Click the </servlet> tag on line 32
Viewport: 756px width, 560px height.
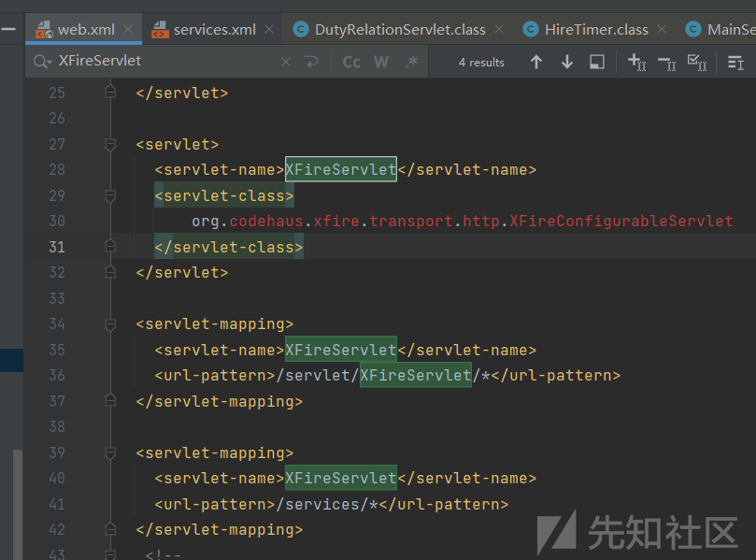point(182,272)
